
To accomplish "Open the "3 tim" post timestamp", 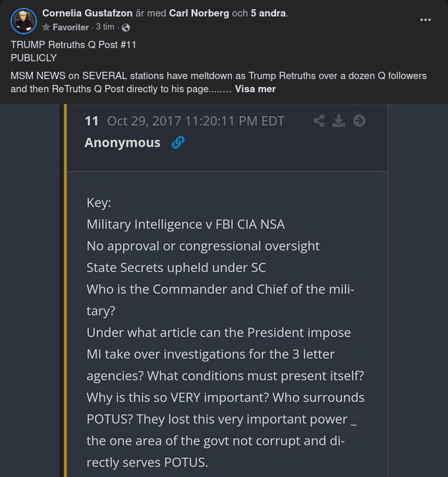I will click(x=105, y=28).
